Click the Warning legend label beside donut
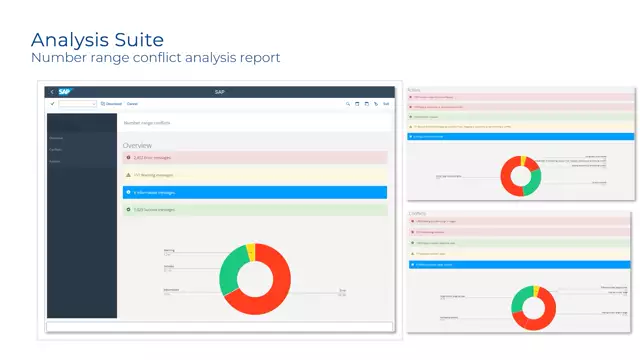This screenshot has width=640, height=360. coord(169,250)
